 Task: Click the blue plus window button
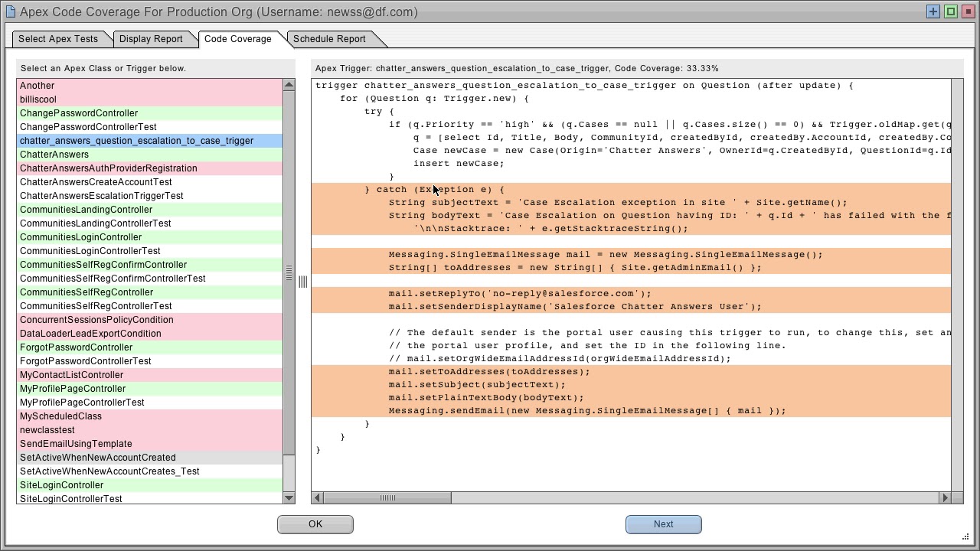[933, 11]
